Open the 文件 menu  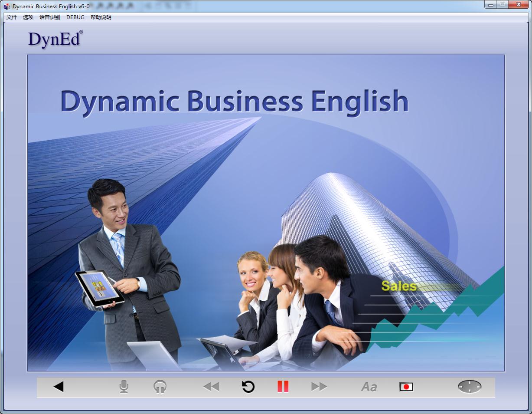pos(12,17)
